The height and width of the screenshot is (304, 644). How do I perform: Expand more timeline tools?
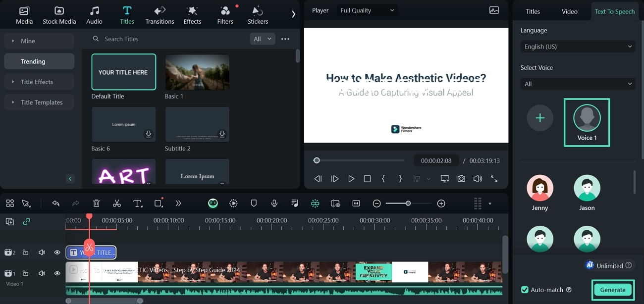(178, 203)
